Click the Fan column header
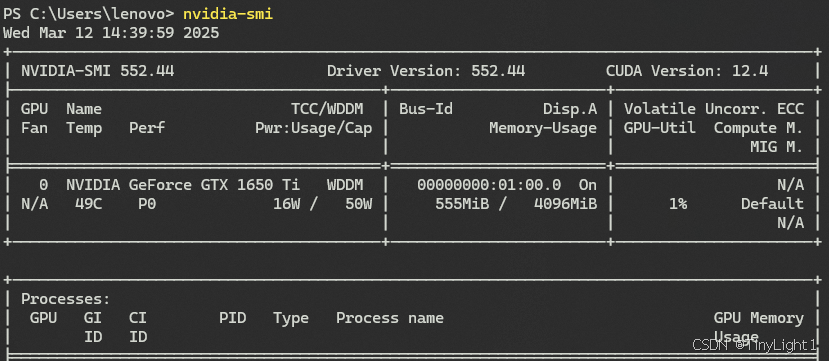The height and width of the screenshot is (361, 829). (34, 128)
